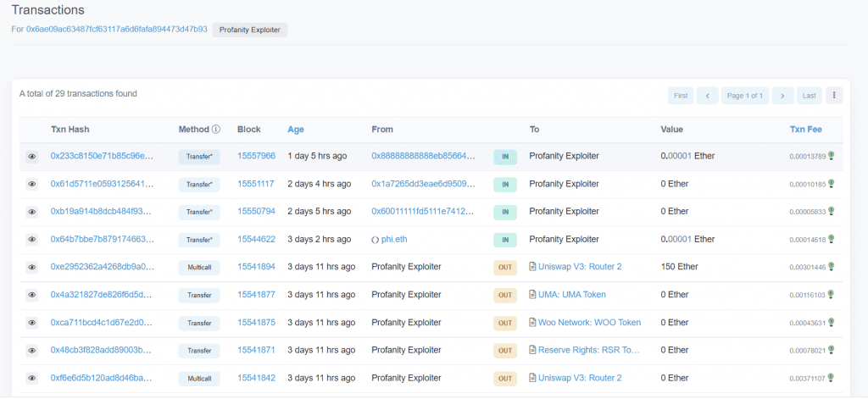Click OUT badge in UMA Token row

point(505,296)
